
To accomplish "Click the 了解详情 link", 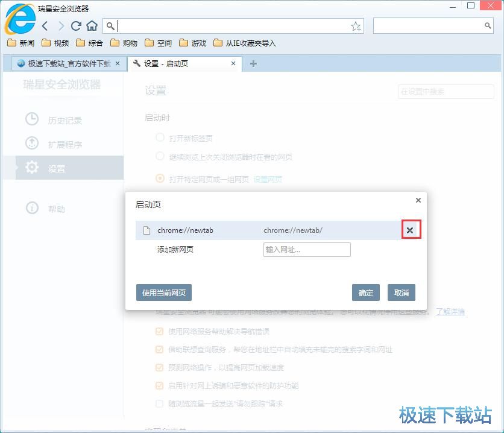I will coord(450,312).
